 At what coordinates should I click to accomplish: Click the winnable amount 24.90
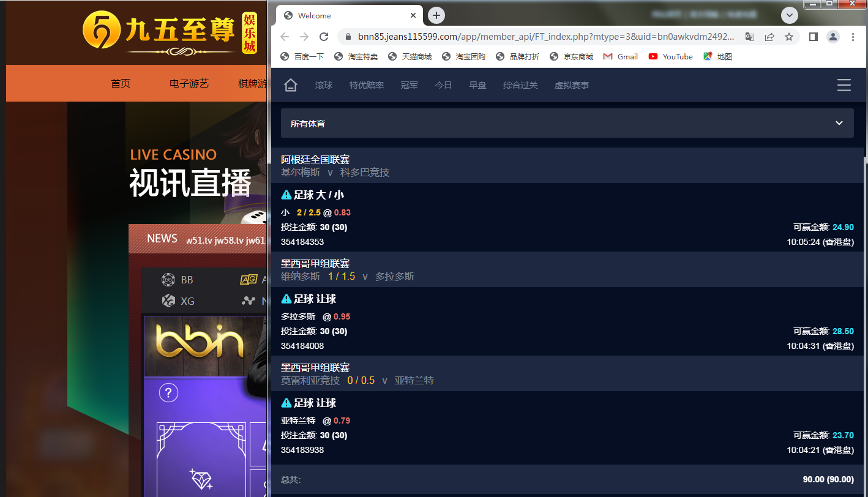(843, 227)
